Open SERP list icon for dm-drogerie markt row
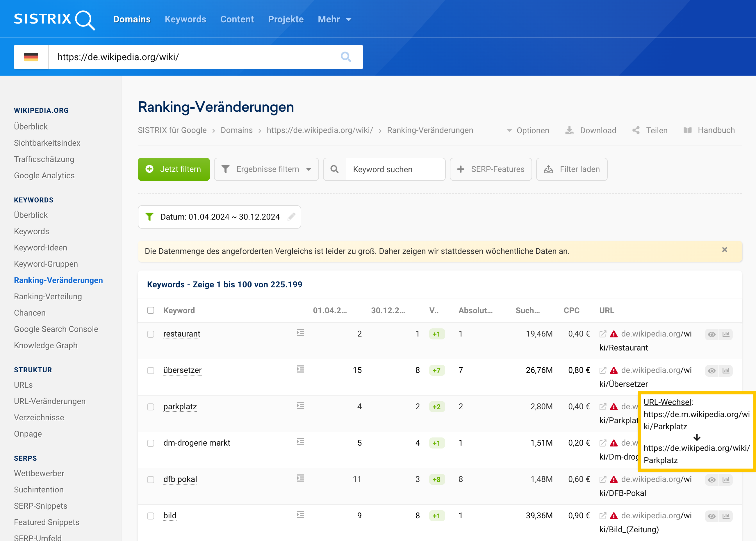The height and width of the screenshot is (541, 756). pyautogui.click(x=300, y=442)
